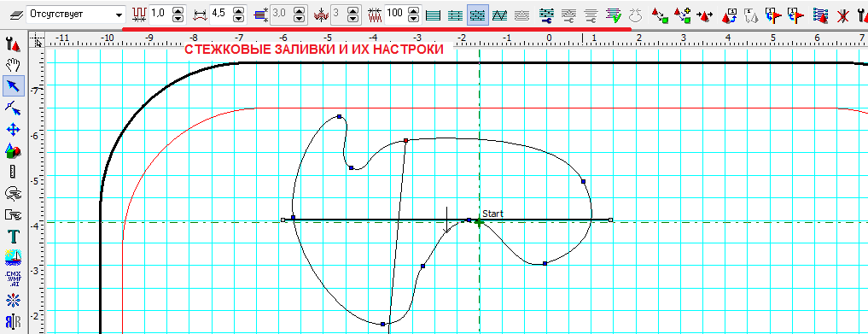Open the Отсутствует dropdown list

(119, 15)
